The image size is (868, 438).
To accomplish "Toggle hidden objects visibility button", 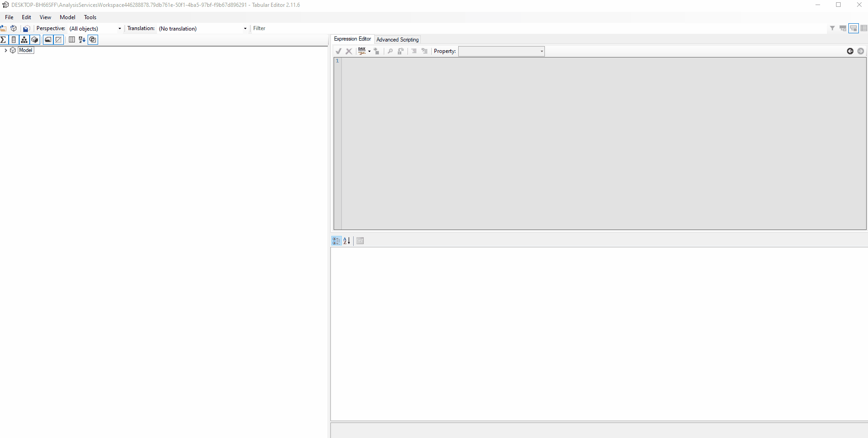I will (x=58, y=40).
